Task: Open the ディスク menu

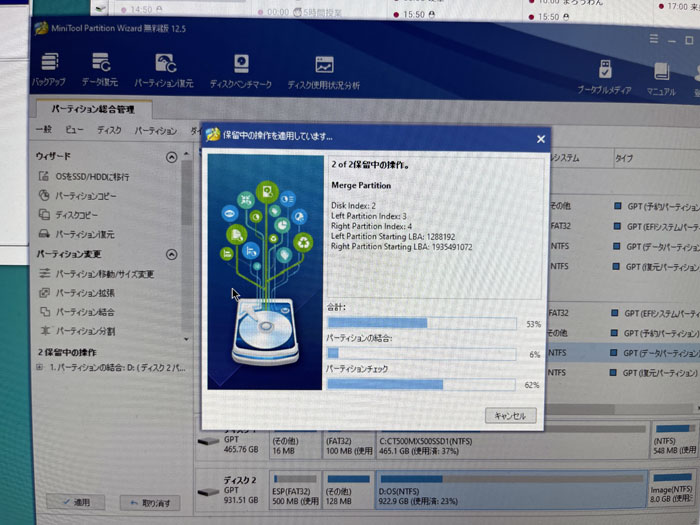Action: (109, 130)
